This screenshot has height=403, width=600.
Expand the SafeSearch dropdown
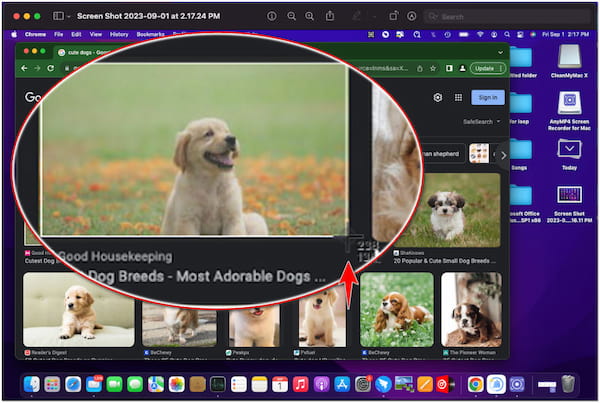tap(481, 122)
